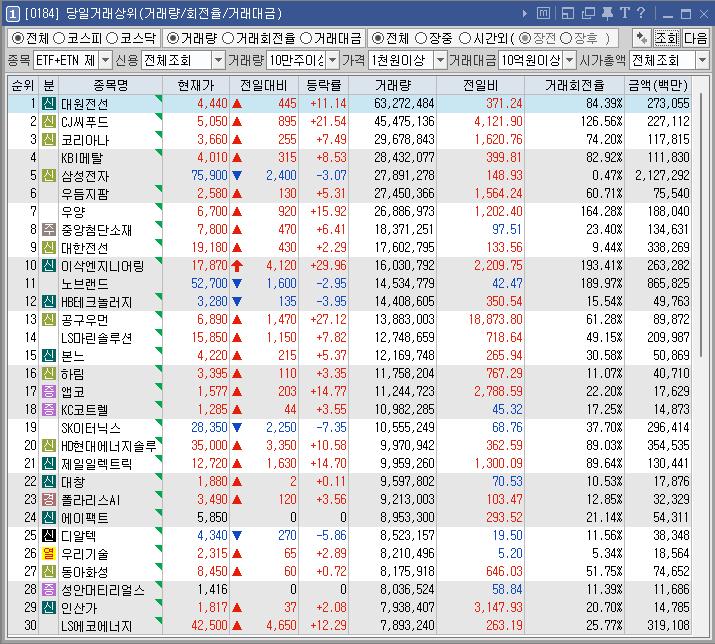Open the 가격 1천원이상 dropdown
The height and width of the screenshot is (644, 715).
(440, 60)
